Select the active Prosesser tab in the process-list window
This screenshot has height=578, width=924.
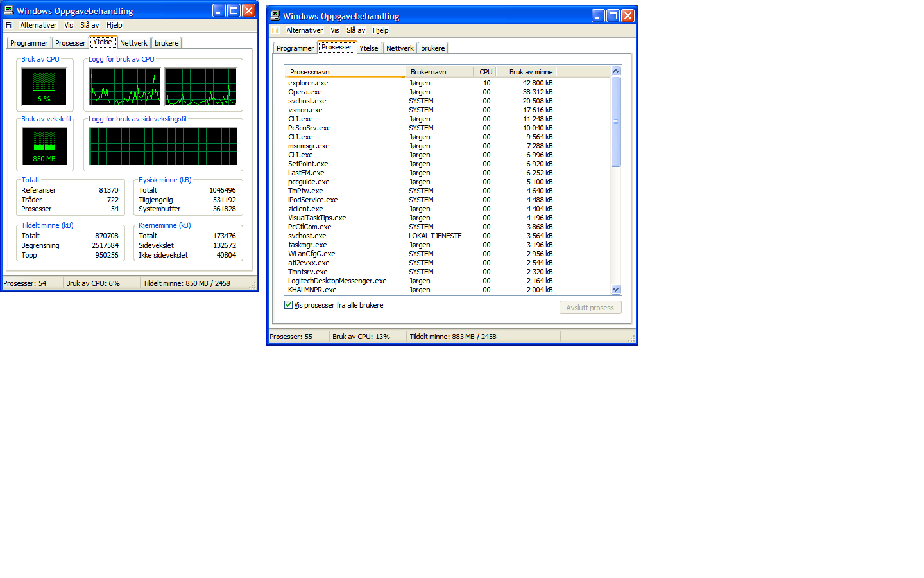pos(337,47)
